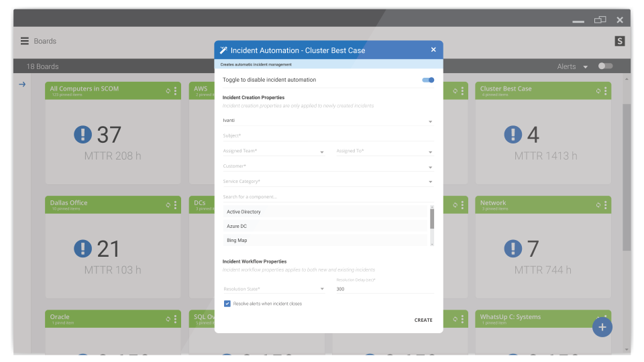Refresh the Network board
This screenshot has width=644, height=362.
pos(598,205)
